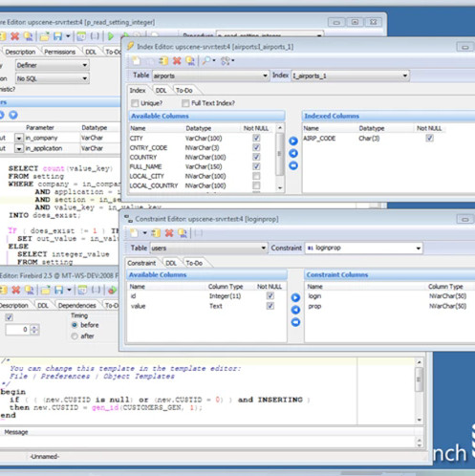Open the No SQL dropdown
Screen dimensions: 475x476
click(85, 78)
